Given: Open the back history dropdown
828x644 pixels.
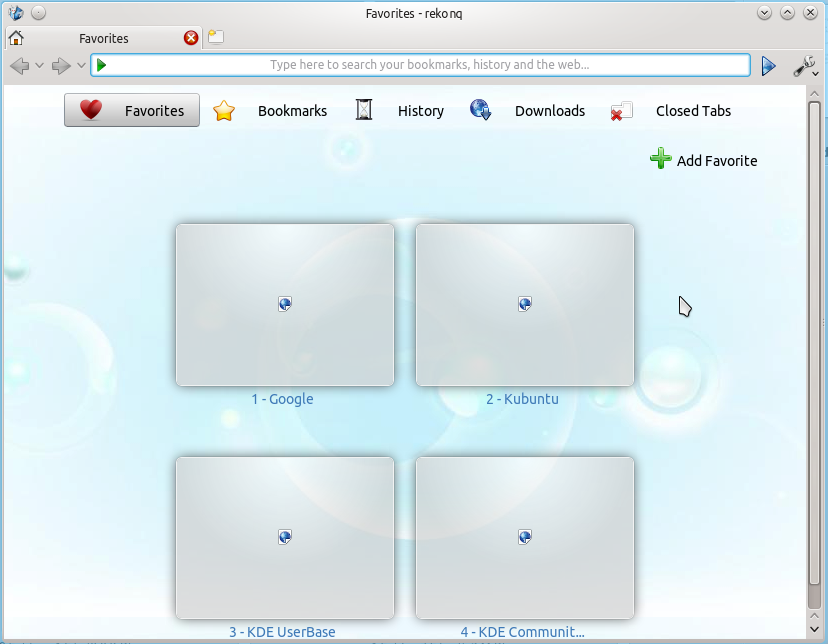Looking at the screenshot, I should [39, 65].
